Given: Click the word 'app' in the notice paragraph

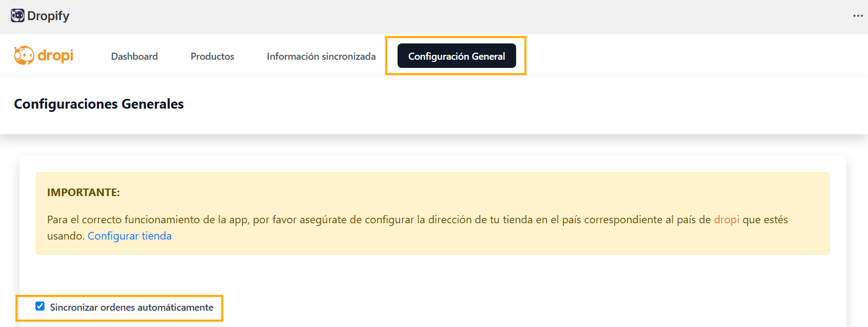Looking at the screenshot, I should pyautogui.click(x=238, y=220).
